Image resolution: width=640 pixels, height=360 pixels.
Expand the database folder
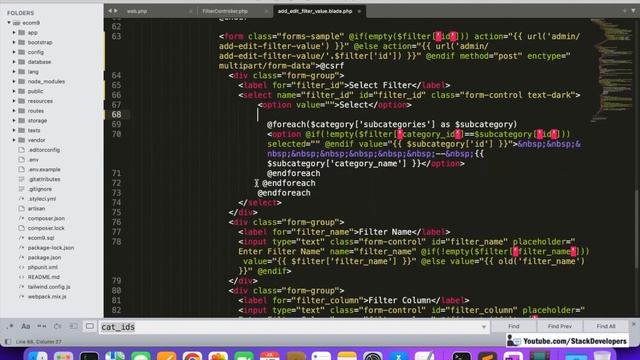pos(14,62)
